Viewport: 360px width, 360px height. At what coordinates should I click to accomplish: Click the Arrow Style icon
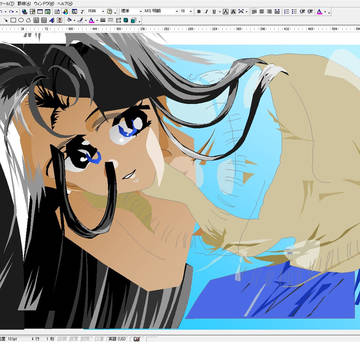[x=118, y=20]
